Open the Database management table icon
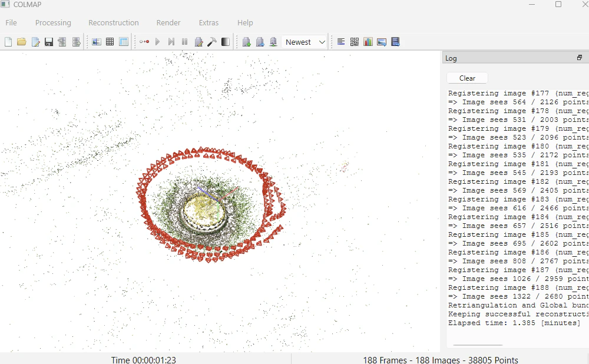This screenshot has height=364, width=589. [x=124, y=42]
